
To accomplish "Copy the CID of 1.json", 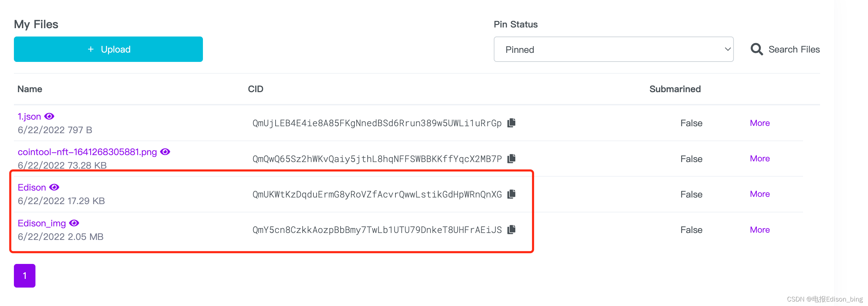I will pos(511,123).
